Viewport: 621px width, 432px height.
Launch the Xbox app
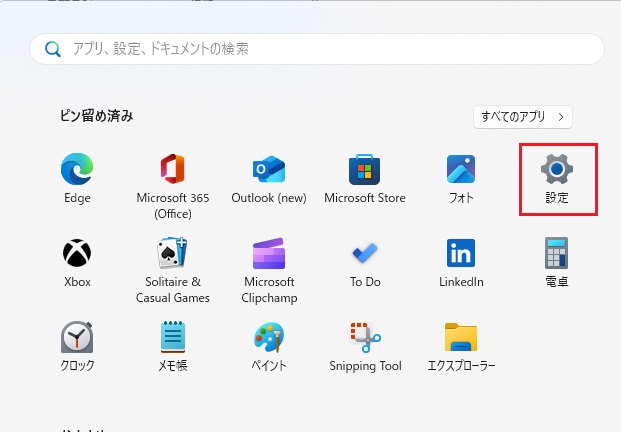[77, 253]
